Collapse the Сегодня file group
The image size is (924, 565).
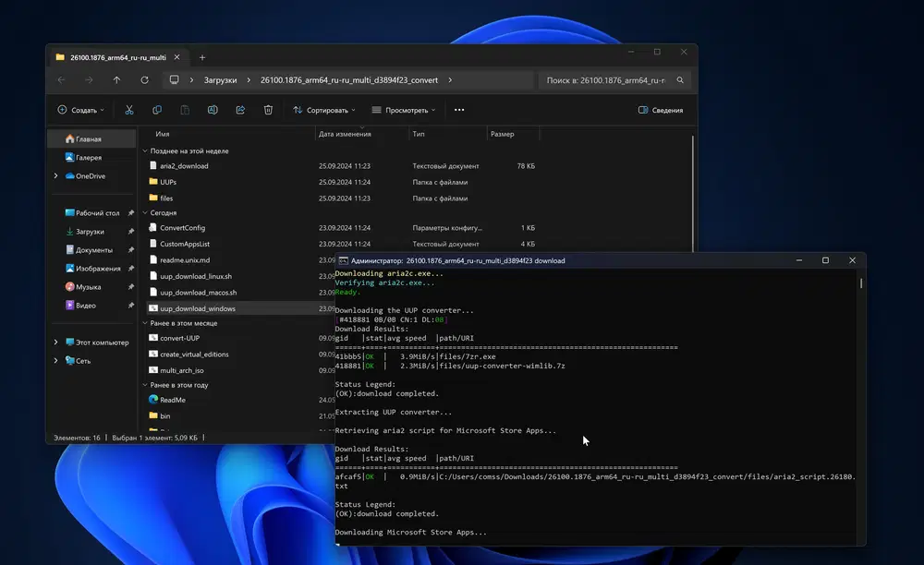pyautogui.click(x=145, y=212)
